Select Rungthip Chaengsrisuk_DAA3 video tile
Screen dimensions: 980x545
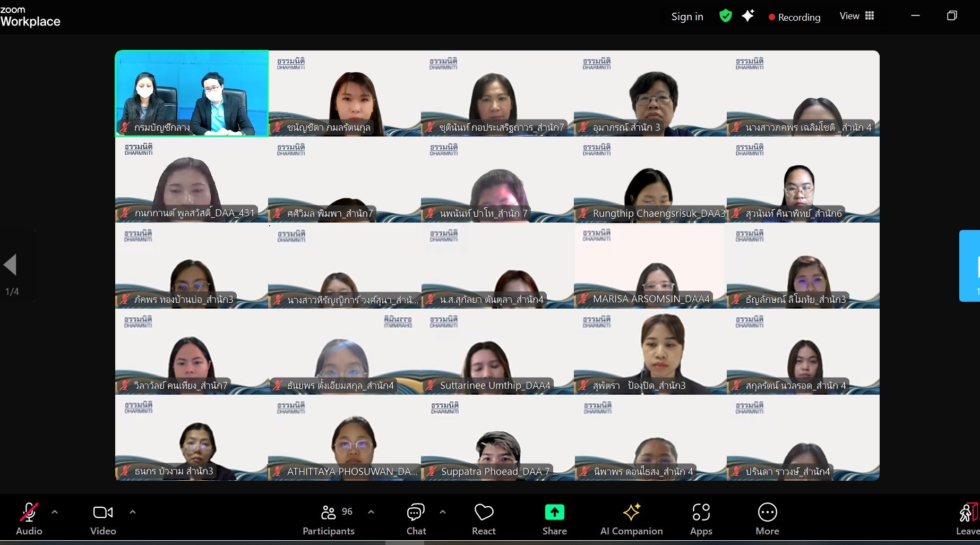tap(650, 180)
